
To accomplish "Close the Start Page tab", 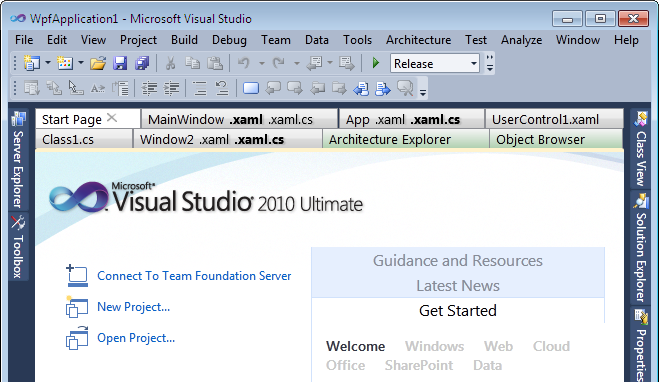I will 112,118.
